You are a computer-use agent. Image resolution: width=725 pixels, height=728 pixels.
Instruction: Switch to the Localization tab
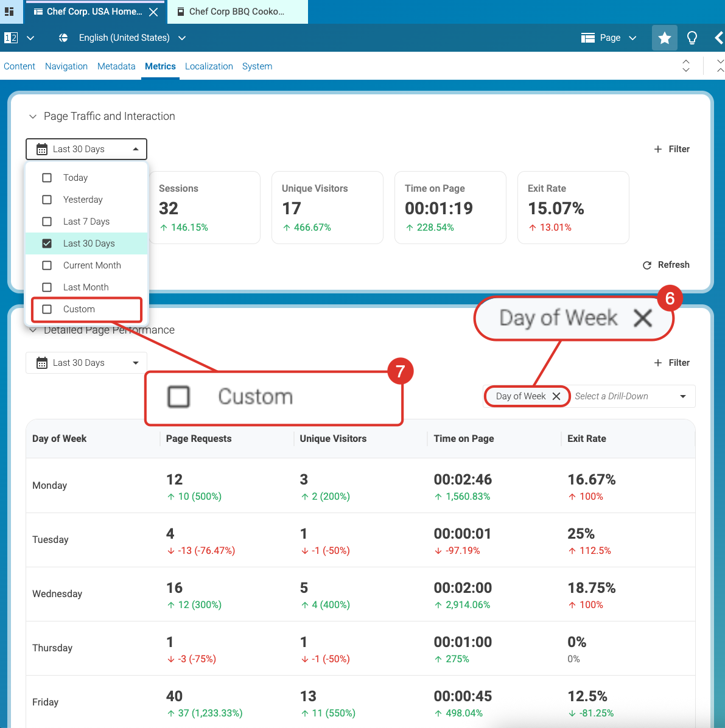(x=209, y=66)
